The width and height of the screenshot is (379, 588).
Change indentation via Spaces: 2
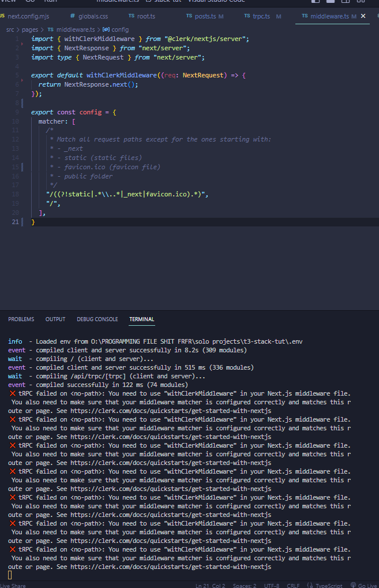[245, 585]
